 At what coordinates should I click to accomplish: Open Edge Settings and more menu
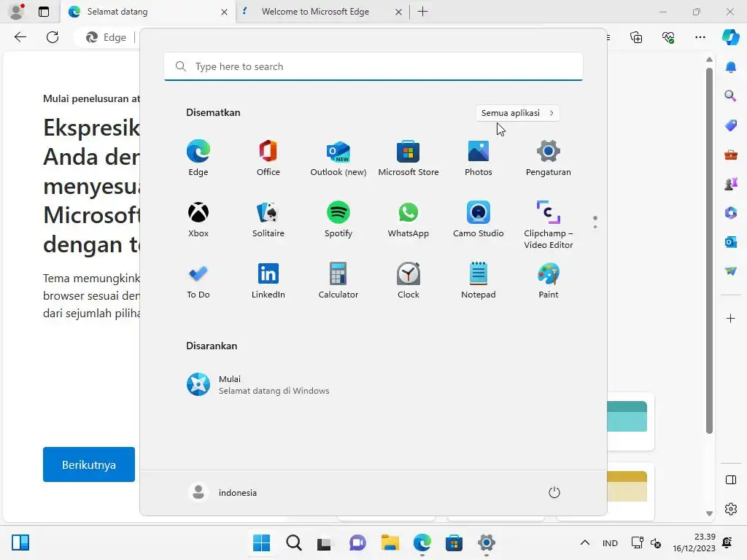click(700, 37)
